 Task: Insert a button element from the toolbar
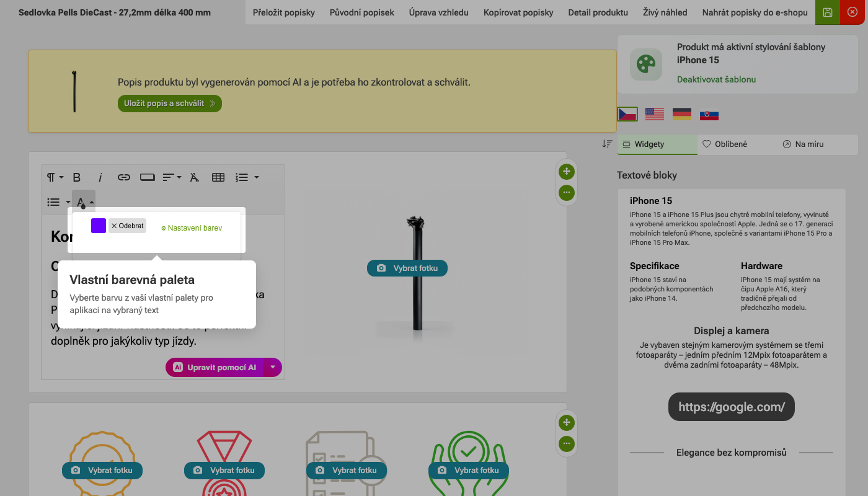[x=148, y=177]
